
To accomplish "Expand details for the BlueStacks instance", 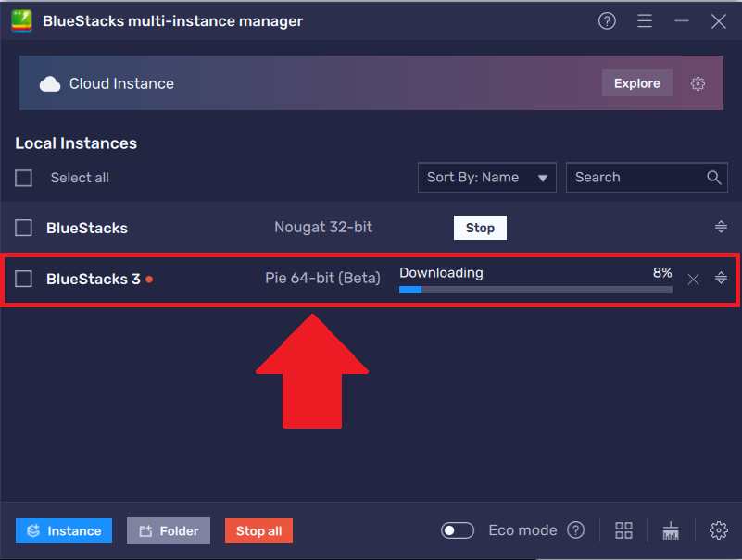I will click(721, 228).
